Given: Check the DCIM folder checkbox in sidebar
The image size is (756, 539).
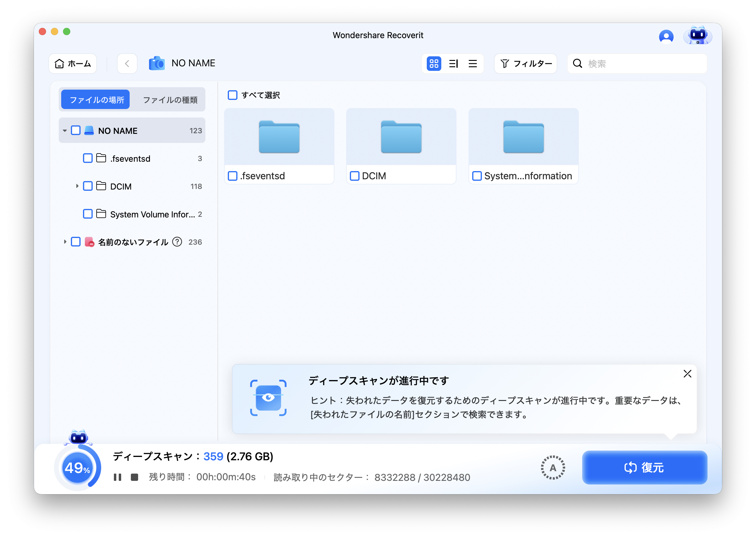Looking at the screenshot, I should pyautogui.click(x=88, y=186).
